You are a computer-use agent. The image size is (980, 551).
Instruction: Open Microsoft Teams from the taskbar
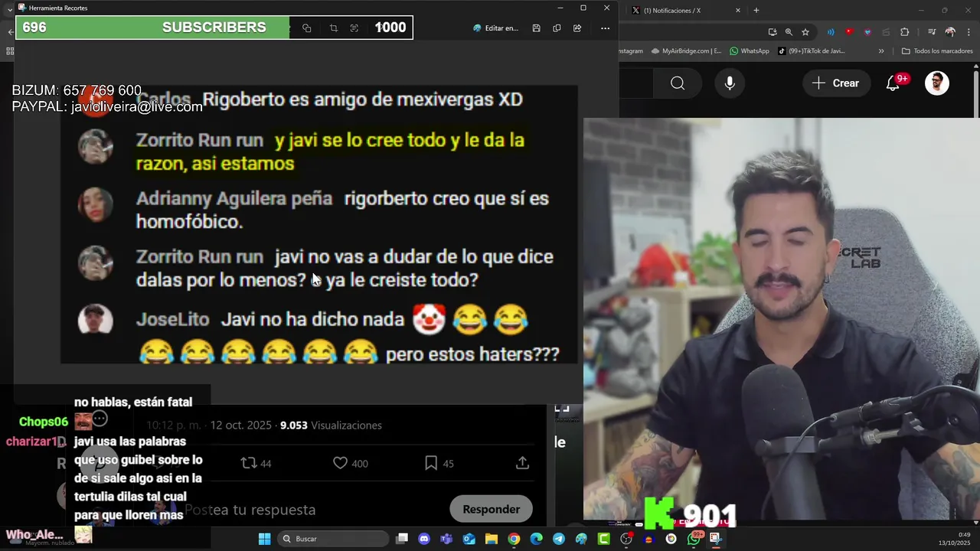pyautogui.click(x=446, y=539)
